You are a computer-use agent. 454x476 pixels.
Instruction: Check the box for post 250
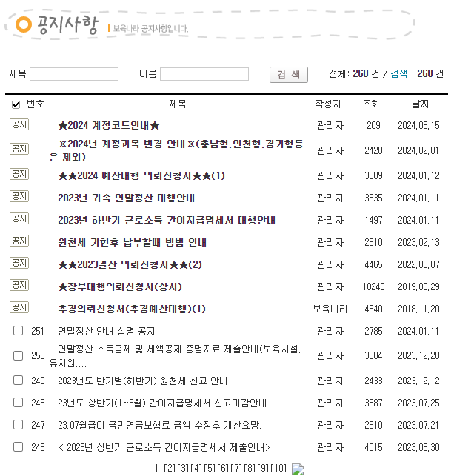coord(19,355)
